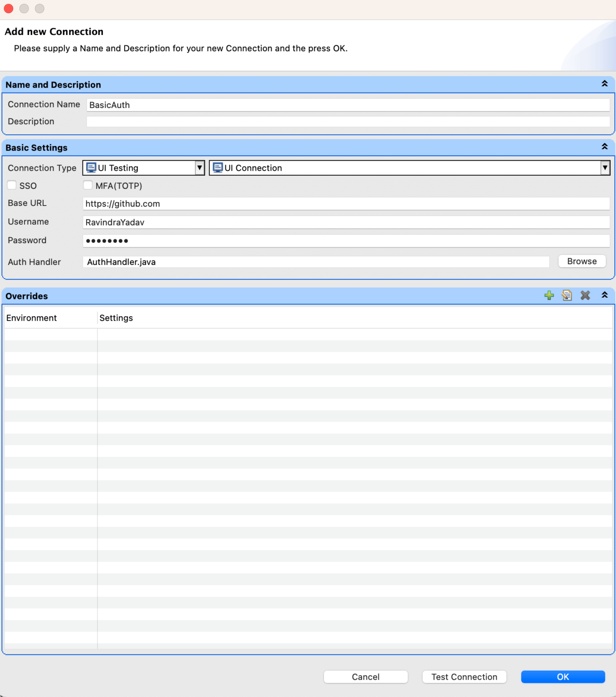Open the Connection Type dropdown
The image size is (616, 697).
click(x=199, y=167)
